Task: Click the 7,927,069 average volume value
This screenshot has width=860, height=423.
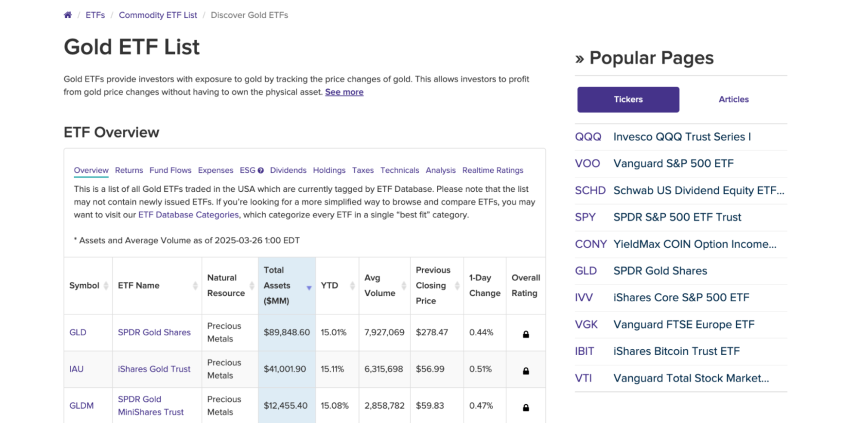Action: click(384, 332)
